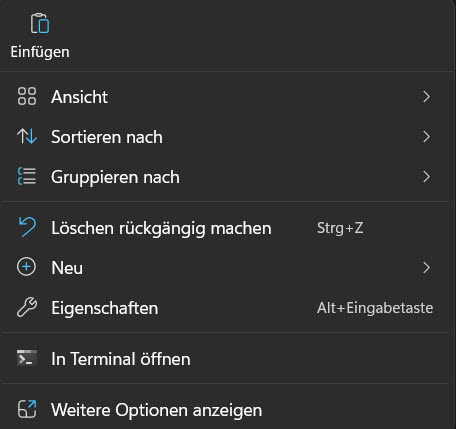Expand the Ansicht submenu chevron
456x429 pixels.
[426, 97]
